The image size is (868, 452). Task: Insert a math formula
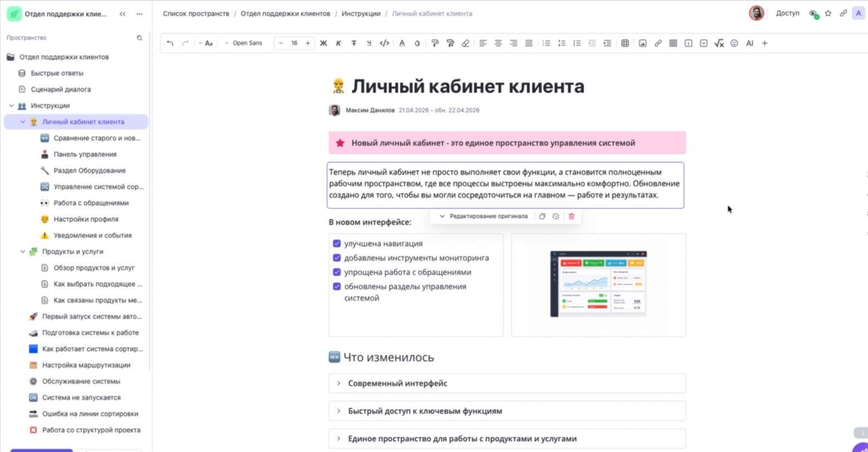719,43
